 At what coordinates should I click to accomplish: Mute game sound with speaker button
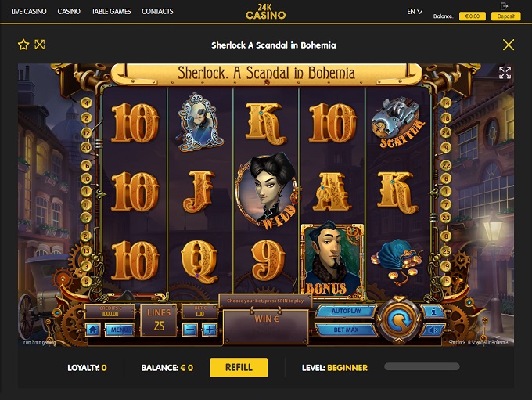pos(433,330)
